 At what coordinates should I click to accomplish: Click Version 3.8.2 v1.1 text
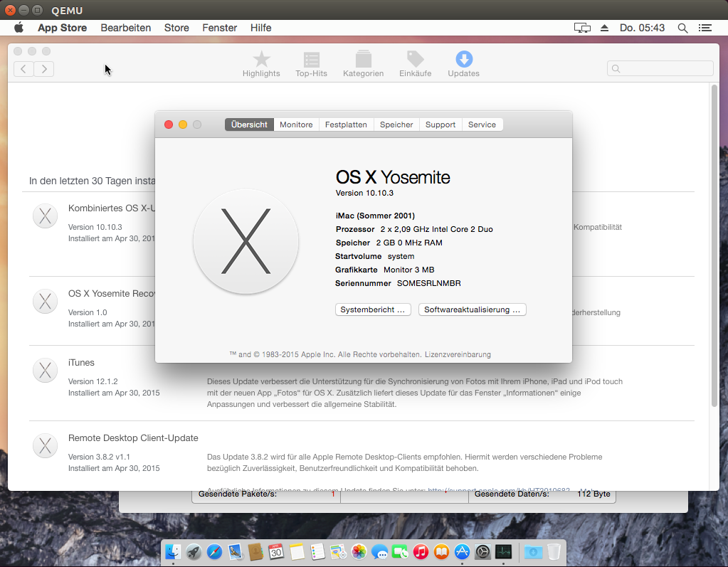(x=99, y=457)
